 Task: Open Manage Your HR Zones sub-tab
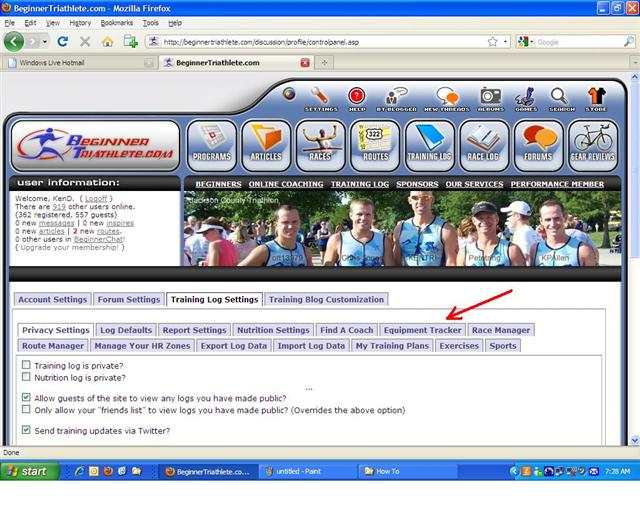coord(142,346)
